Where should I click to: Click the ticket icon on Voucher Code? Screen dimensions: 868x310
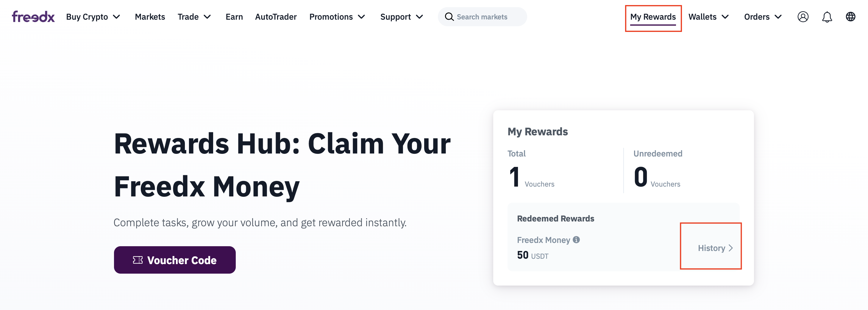[x=138, y=260]
